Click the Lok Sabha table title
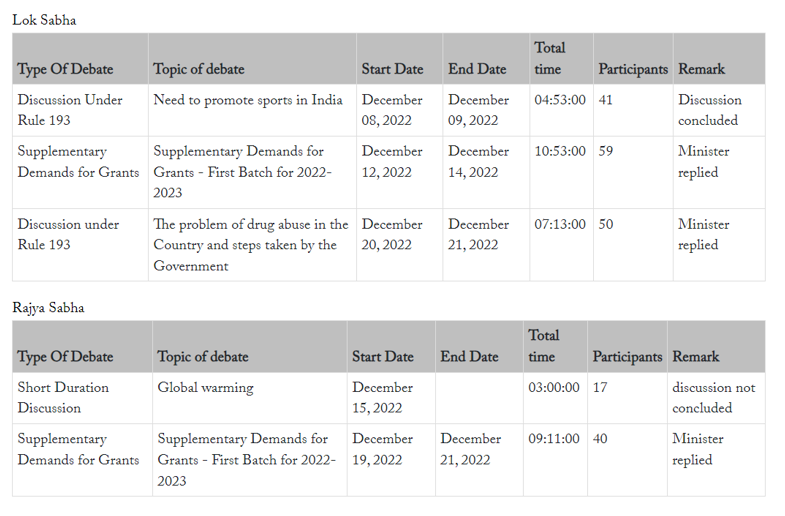 44,21
